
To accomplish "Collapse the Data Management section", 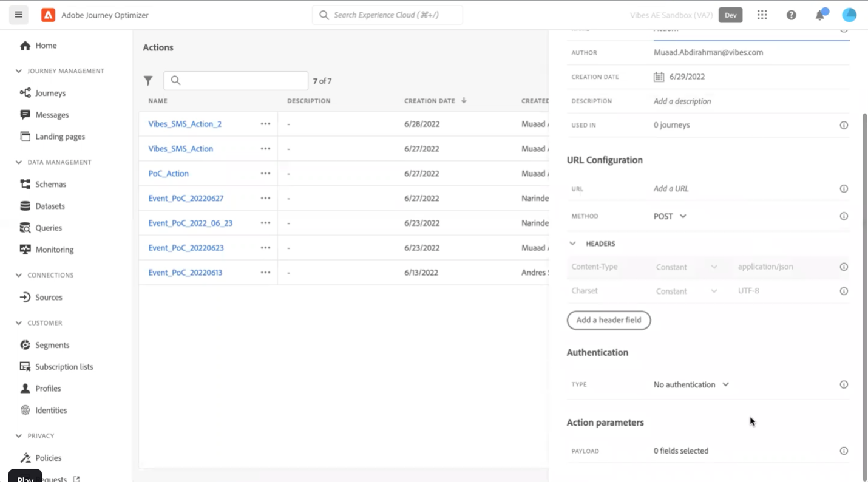I will point(18,162).
